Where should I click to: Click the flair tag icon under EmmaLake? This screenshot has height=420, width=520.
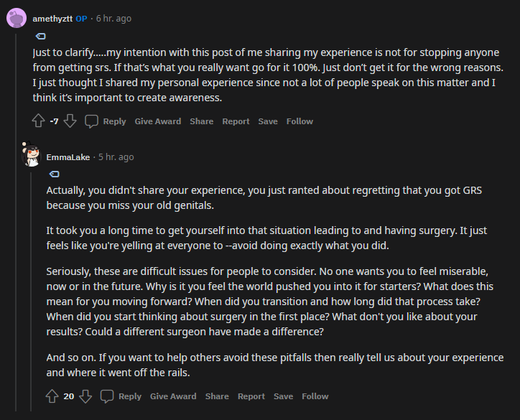point(54,174)
